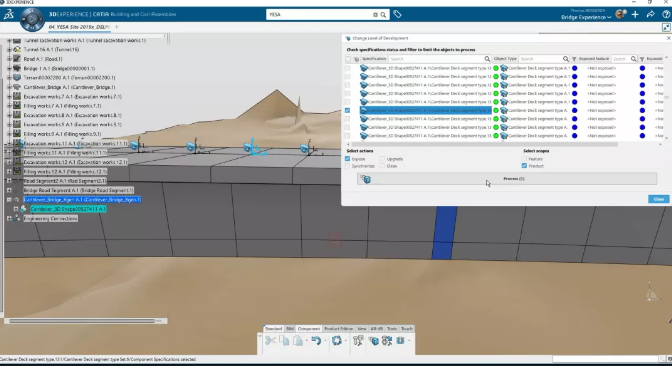Click the Cut scissors icon

[270, 341]
